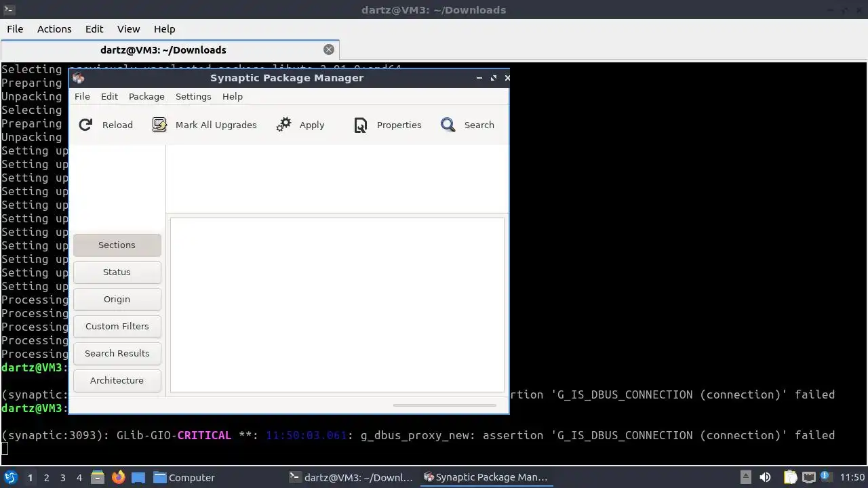Click the show desktop icon
Image resolution: width=868 pixels, height=488 pixels.
[138, 477]
